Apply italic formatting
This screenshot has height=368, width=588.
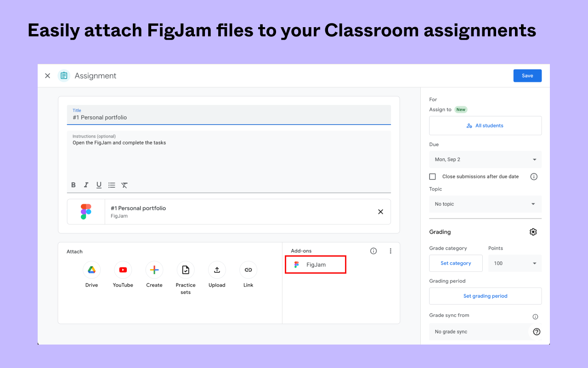[86, 185]
